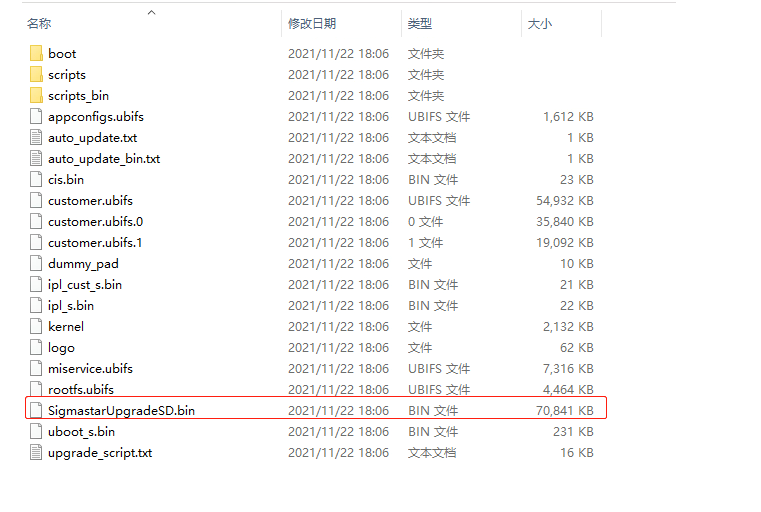Select the scripts_bin folder name
The image size is (761, 512).
point(78,96)
